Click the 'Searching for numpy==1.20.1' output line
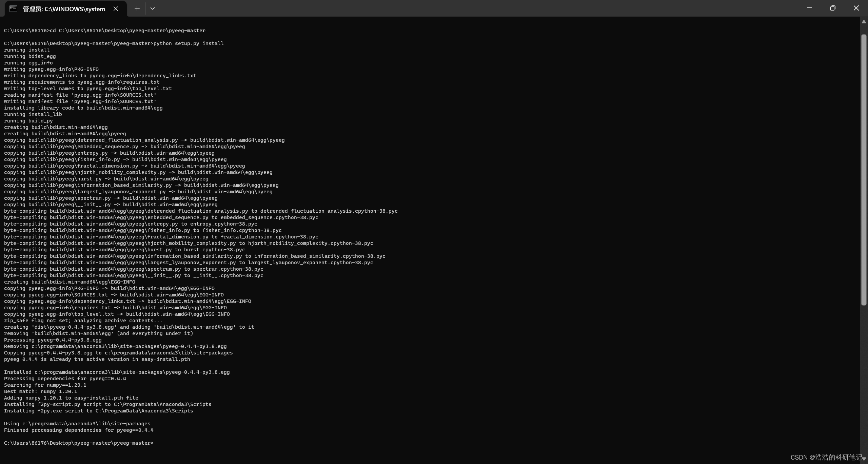Viewport: 868px width, 464px height. click(x=45, y=385)
